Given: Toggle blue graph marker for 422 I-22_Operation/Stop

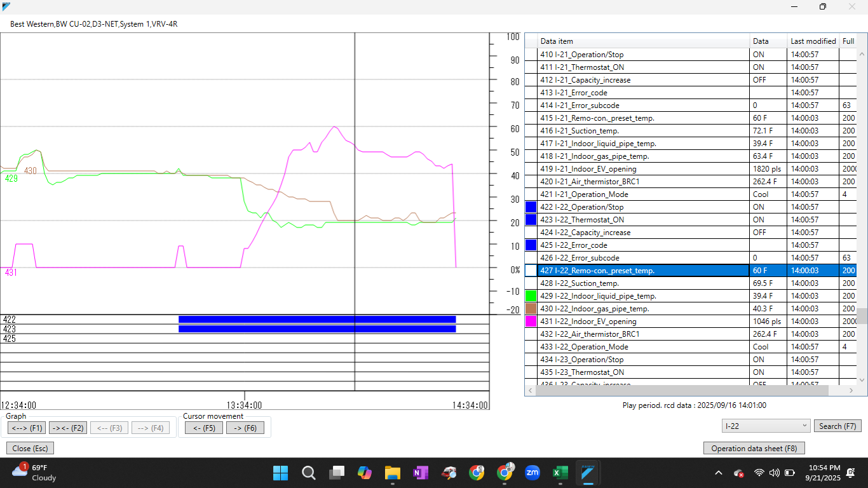Looking at the screenshot, I should point(531,207).
